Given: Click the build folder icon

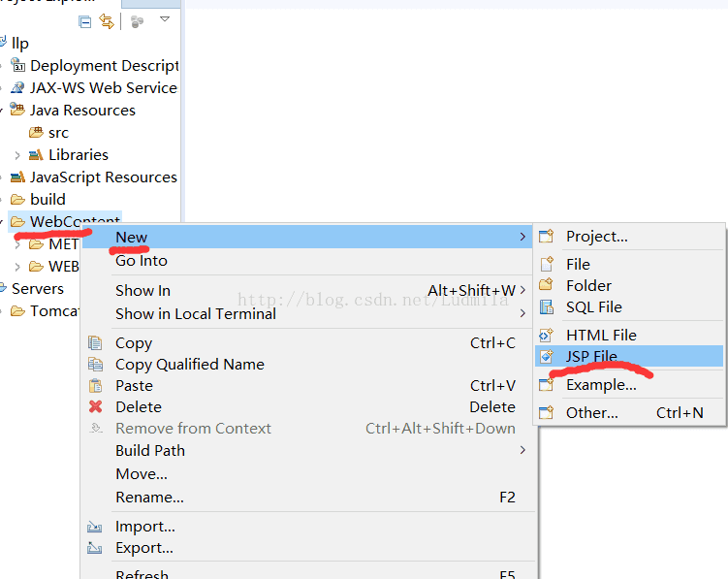Looking at the screenshot, I should pyautogui.click(x=17, y=200).
